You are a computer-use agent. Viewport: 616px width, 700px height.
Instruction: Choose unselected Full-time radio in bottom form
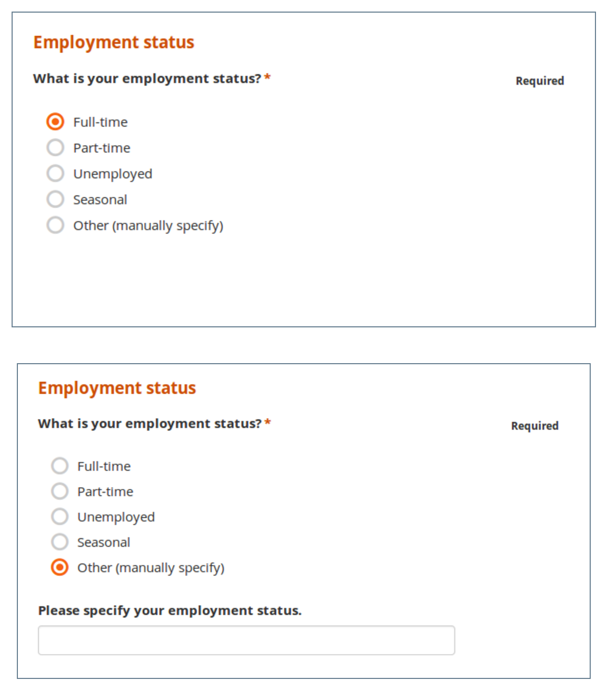click(x=59, y=466)
